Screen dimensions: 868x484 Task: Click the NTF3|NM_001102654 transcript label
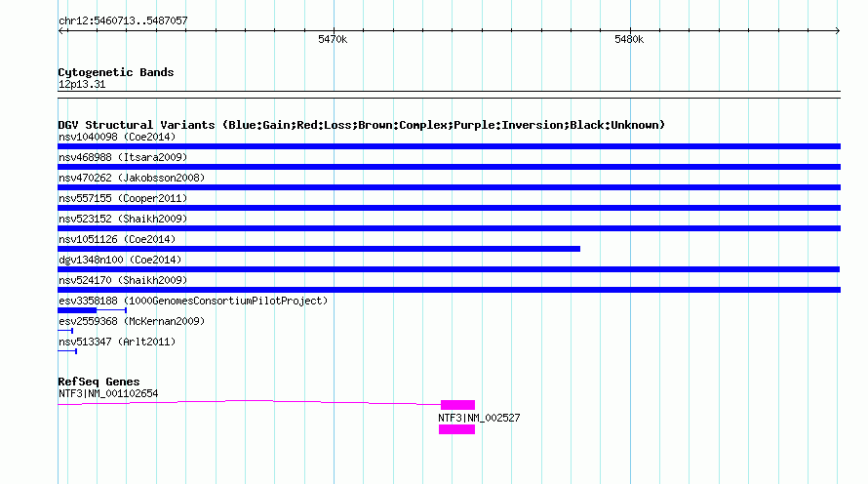(108, 393)
